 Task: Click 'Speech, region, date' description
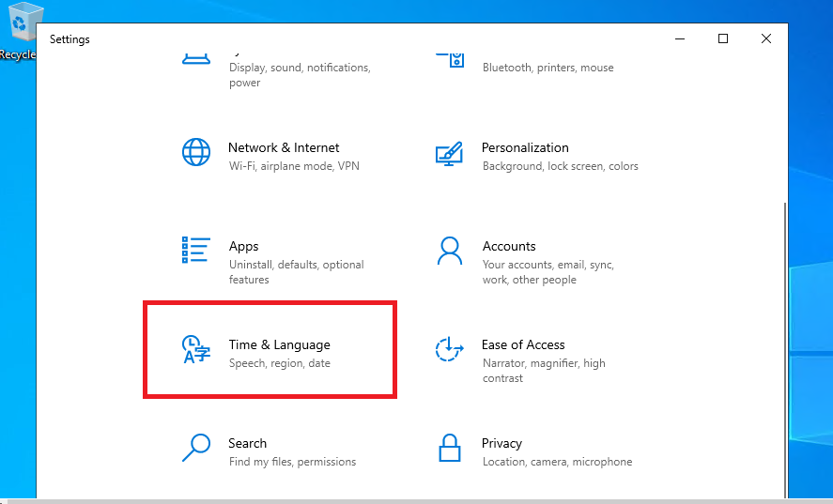click(x=280, y=363)
